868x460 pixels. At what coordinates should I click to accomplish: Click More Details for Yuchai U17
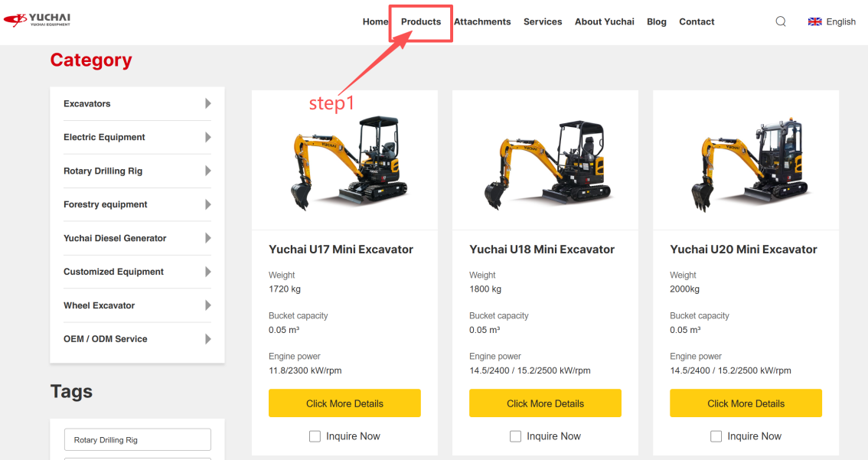(344, 403)
